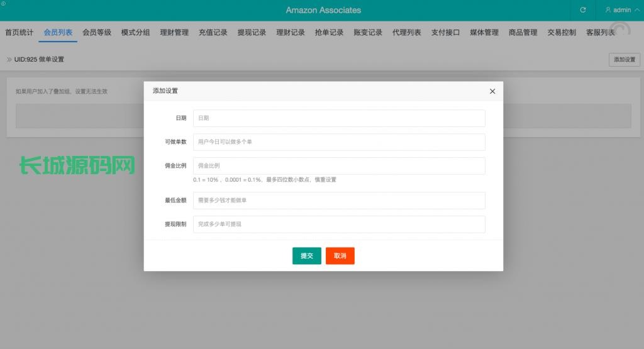Select the 提现记录 tab
This screenshot has height=349, width=644.
(252, 33)
